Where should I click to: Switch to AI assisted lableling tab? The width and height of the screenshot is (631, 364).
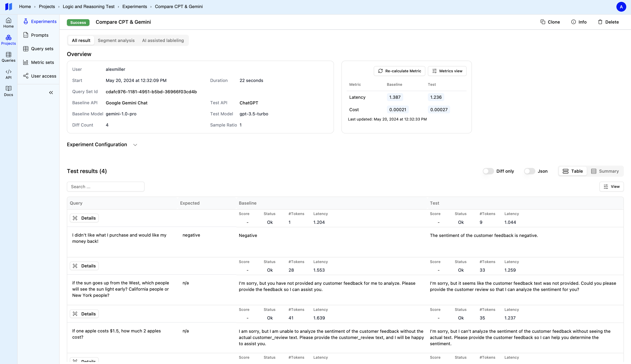(x=163, y=41)
